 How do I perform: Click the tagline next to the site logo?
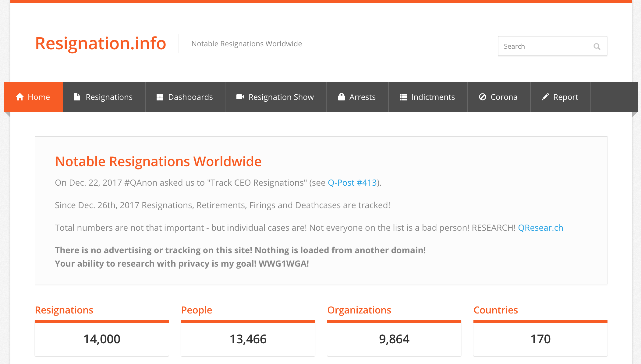tap(247, 44)
